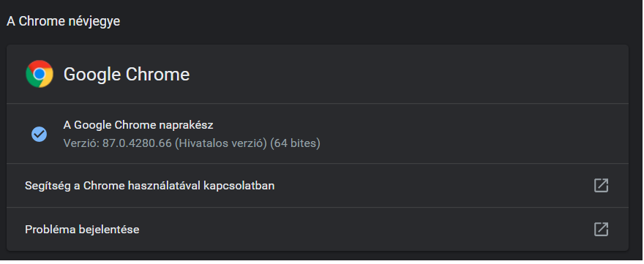644x264 pixels.
Task: Open external link icon for Chrome help
Action: coord(601,186)
